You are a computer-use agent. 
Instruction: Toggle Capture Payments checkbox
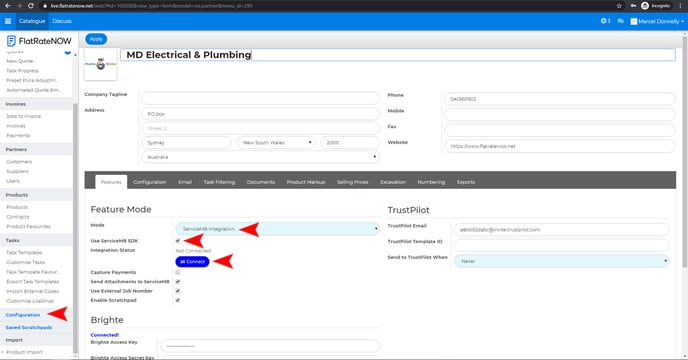point(178,272)
